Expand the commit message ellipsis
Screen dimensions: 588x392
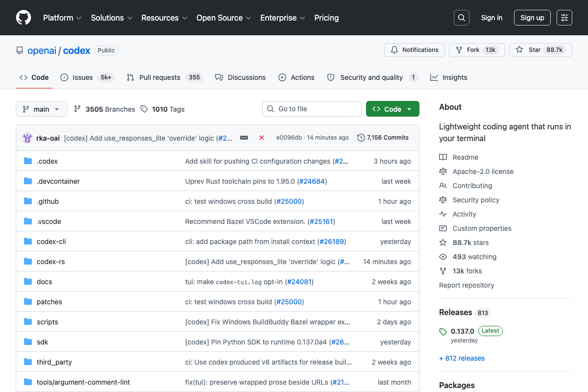(x=244, y=138)
